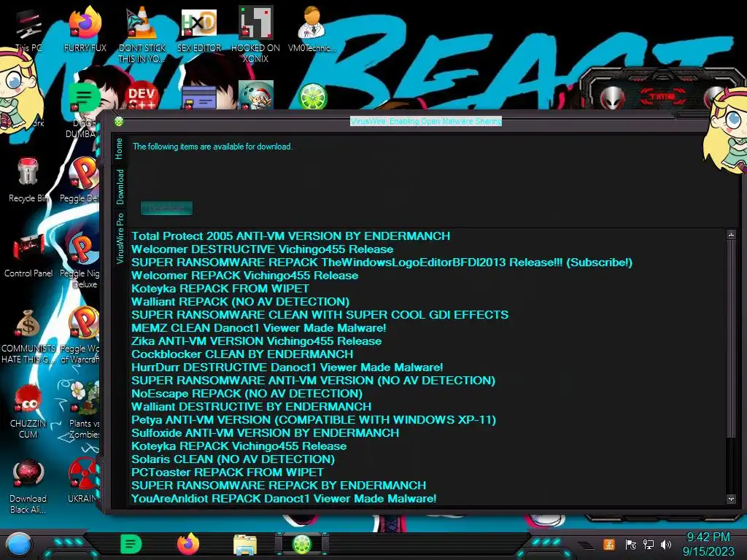This screenshot has width=747, height=560.
Task: Select SUPER RANSOMWARE CLEAN GDI EFFECTS entry
Action: click(320, 315)
